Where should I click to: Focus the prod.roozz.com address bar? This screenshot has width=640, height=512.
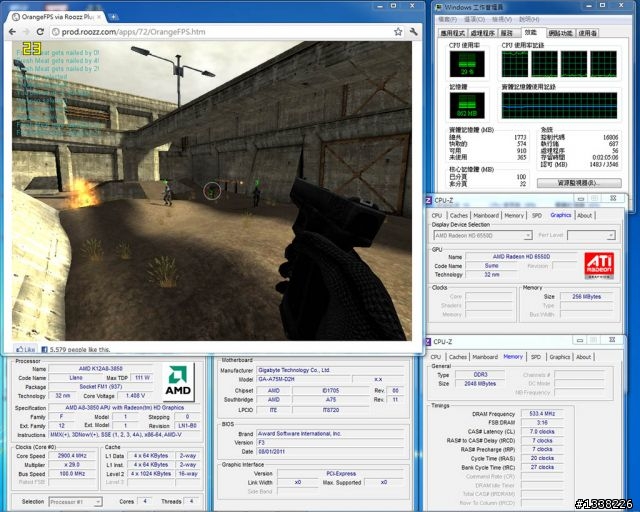tap(220, 32)
